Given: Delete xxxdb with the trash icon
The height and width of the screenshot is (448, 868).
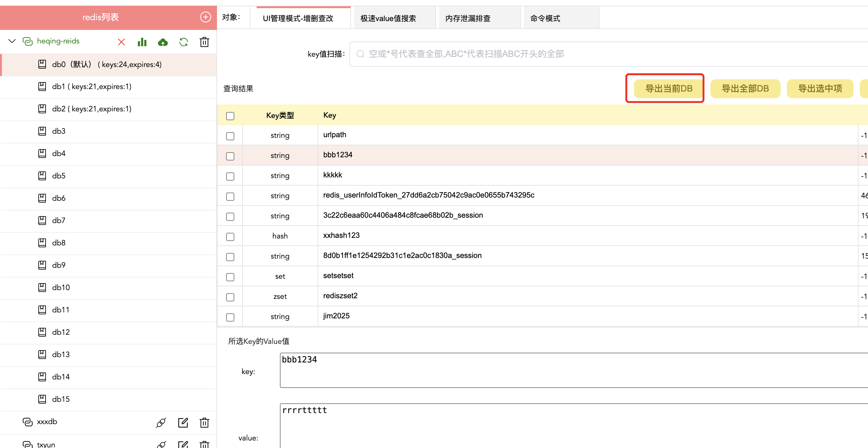Looking at the screenshot, I should tap(204, 423).
